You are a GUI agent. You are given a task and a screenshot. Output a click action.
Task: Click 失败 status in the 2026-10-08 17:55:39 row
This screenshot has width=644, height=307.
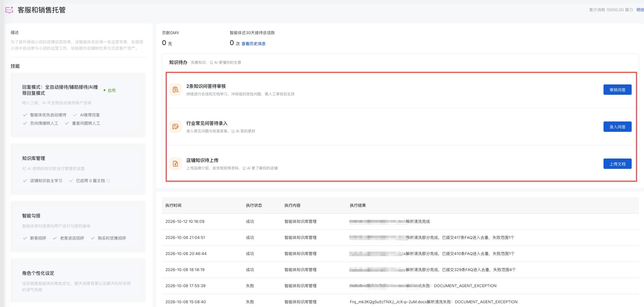pos(250,286)
